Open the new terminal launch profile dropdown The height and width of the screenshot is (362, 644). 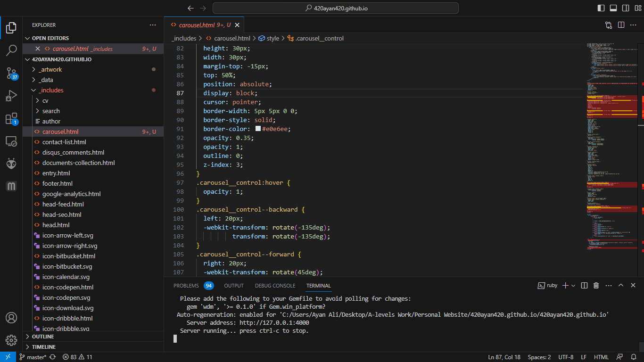[573, 286]
